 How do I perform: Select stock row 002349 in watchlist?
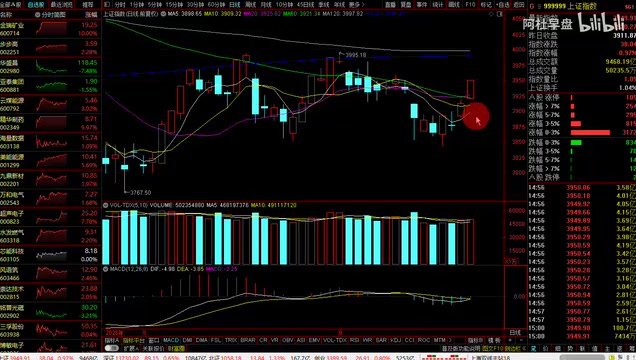point(50,123)
